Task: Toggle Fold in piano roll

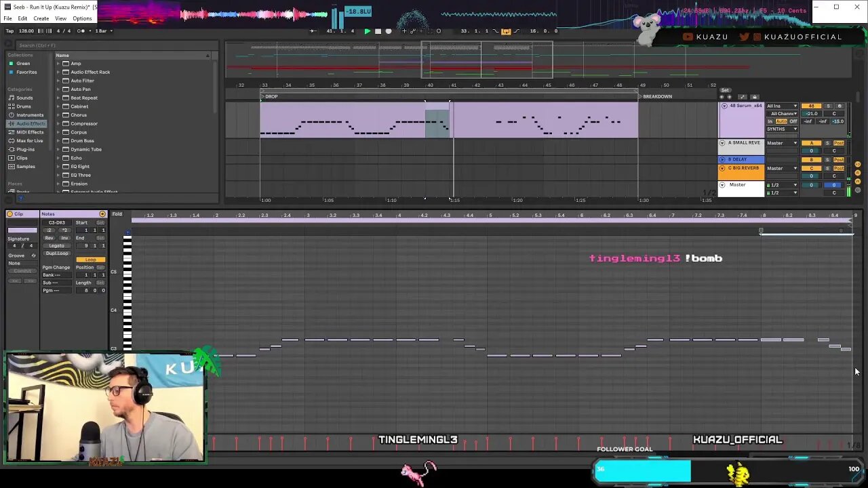Action: tap(117, 214)
